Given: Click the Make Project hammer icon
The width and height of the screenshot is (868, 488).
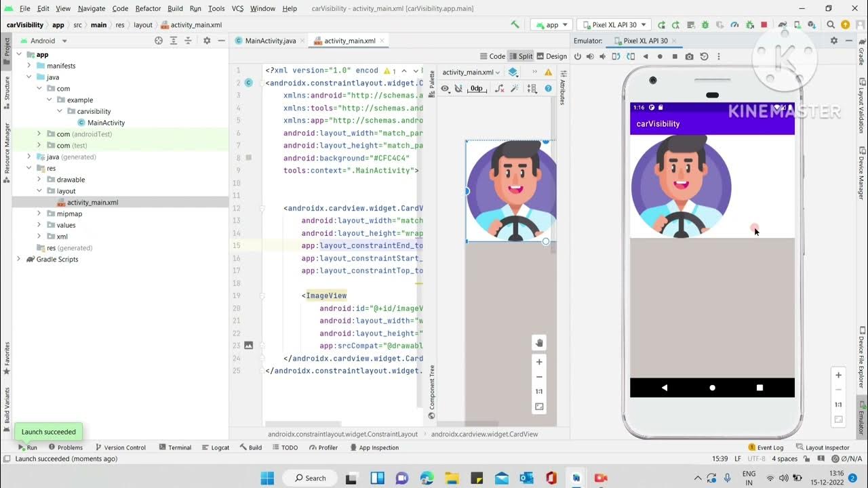Looking at the screenshot, I should coord(515,24).
